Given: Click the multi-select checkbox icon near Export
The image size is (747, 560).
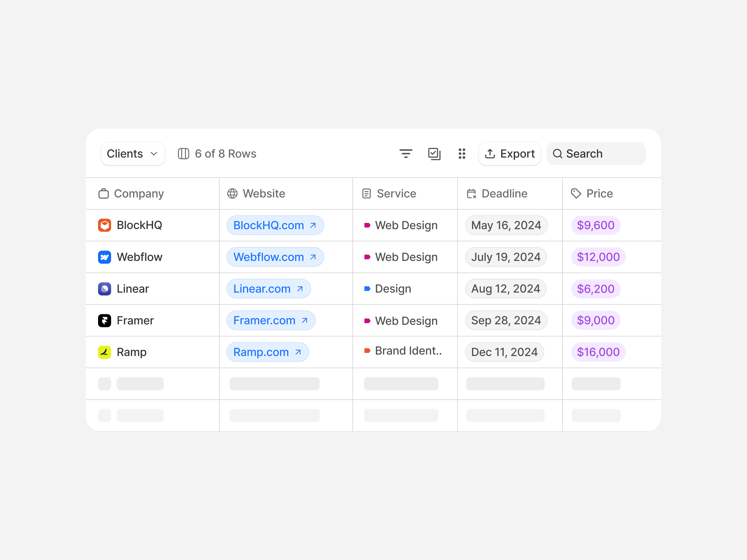Looking at the screenshot, I should [434, 154].
